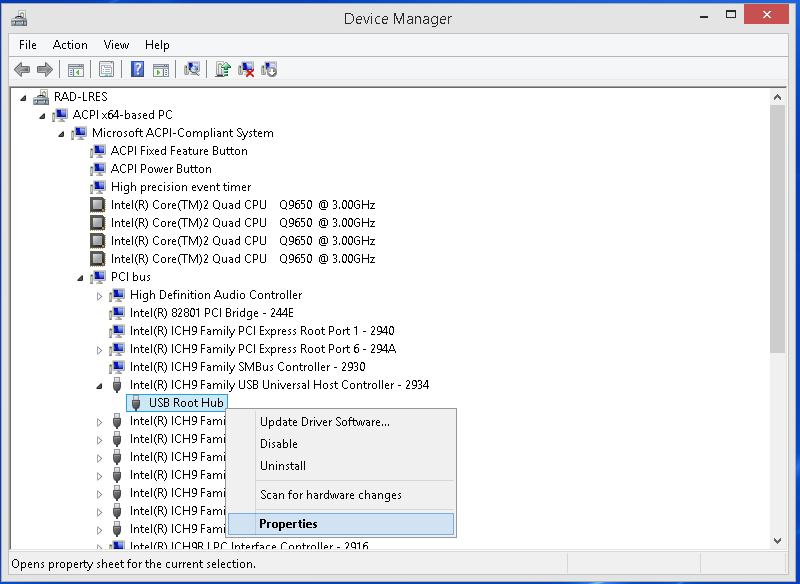Viewport: 800px width, 584px height.
Task: Select the ACPI Power Button device
Action: 161,169
